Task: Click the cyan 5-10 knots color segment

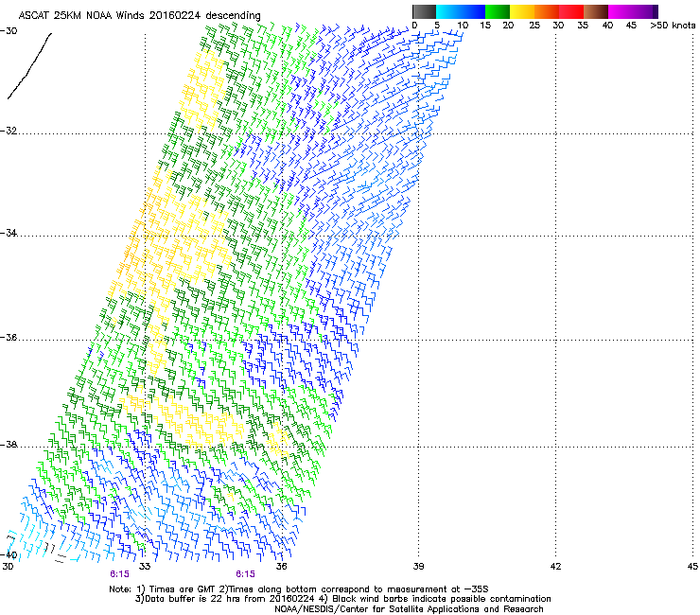Action: [x=448, y=11]
